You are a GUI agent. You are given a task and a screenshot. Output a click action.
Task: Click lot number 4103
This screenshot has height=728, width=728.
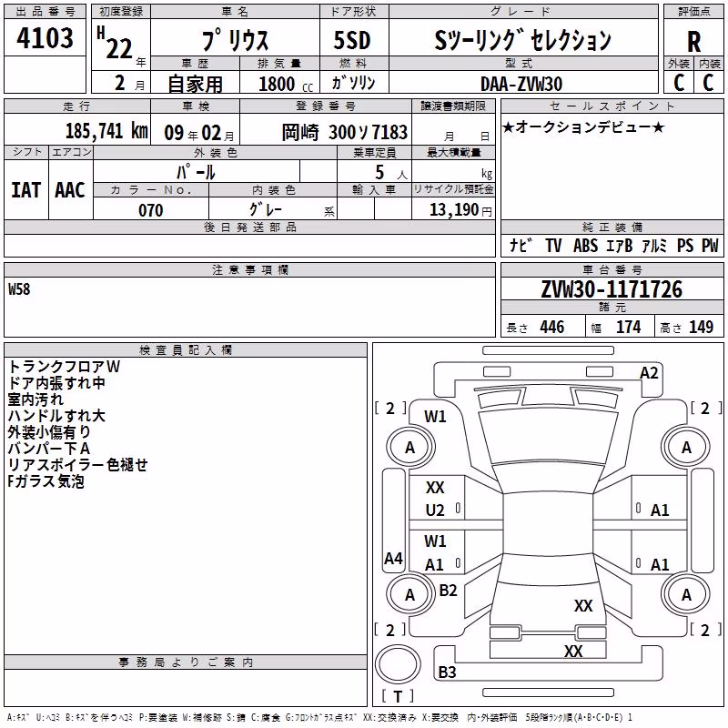pos(45,37)
